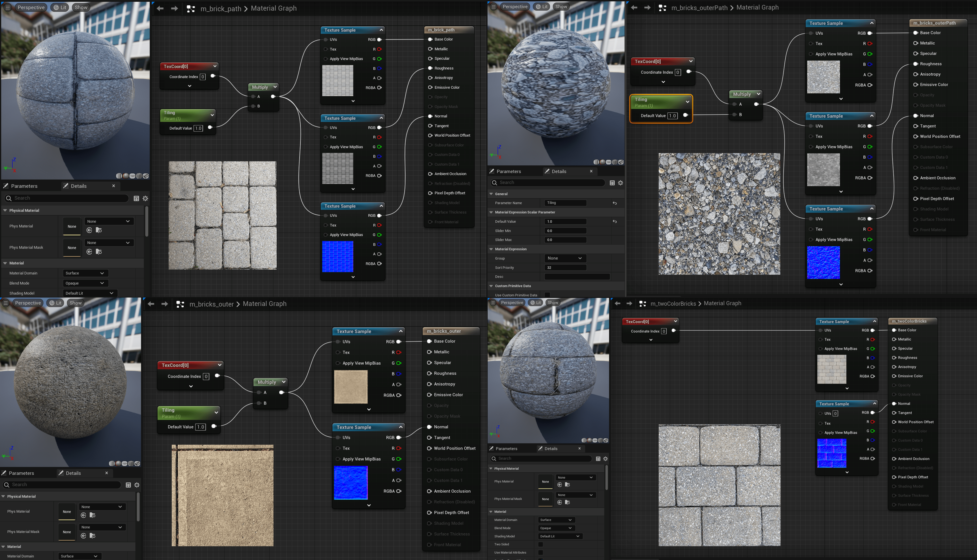
Task: Click a viewport display mode sphere icon below the preview
Action: tap(125, 176)
